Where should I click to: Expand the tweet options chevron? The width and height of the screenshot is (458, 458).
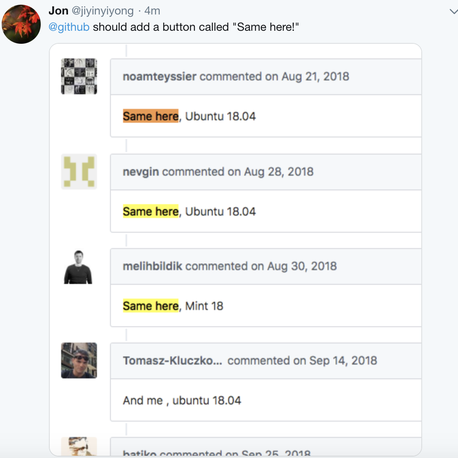coord(453,12)
